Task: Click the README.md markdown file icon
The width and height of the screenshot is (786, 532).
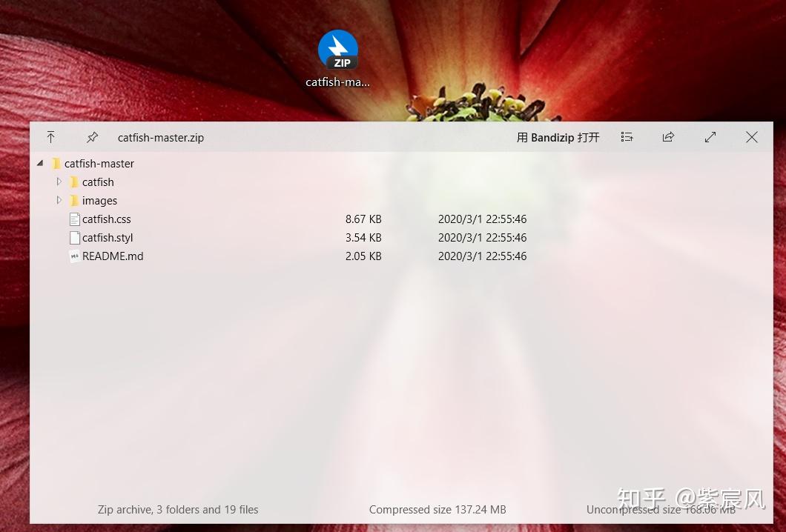Action: click(75, 256)
